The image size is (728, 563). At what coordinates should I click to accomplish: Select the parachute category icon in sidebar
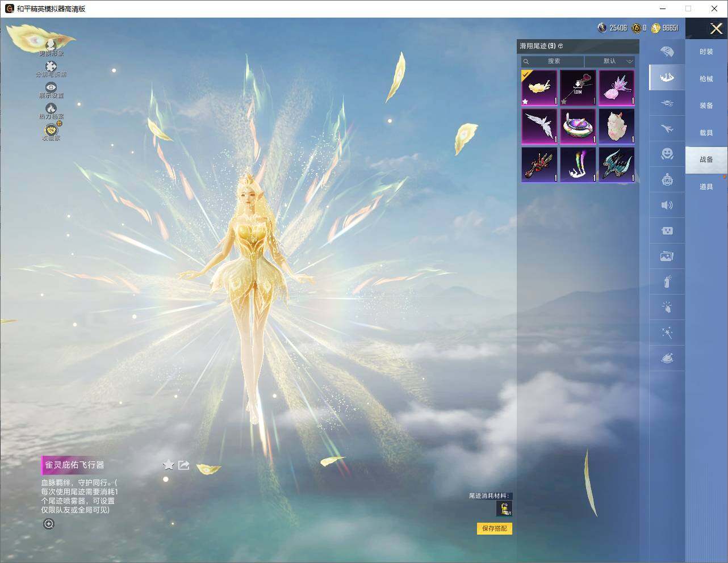[667, 52]
